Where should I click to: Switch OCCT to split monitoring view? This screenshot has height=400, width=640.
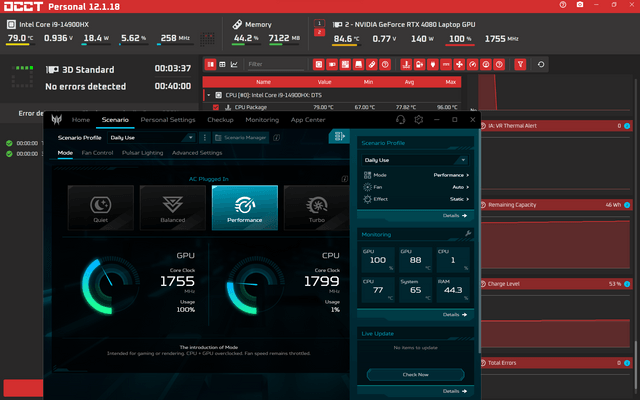click(211, 64)
